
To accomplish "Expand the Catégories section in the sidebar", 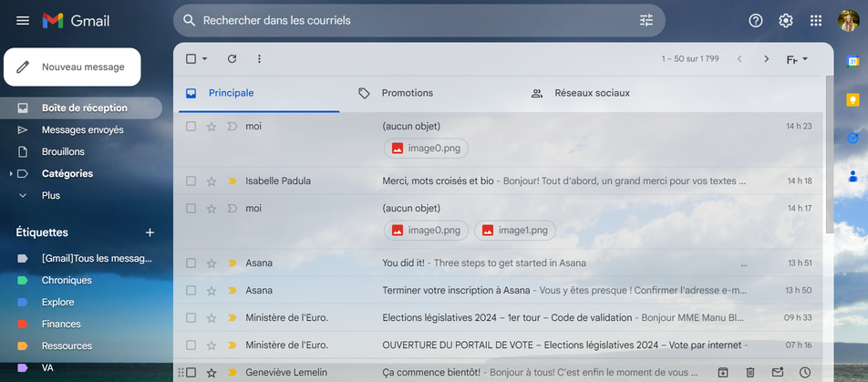I will 11,173.
